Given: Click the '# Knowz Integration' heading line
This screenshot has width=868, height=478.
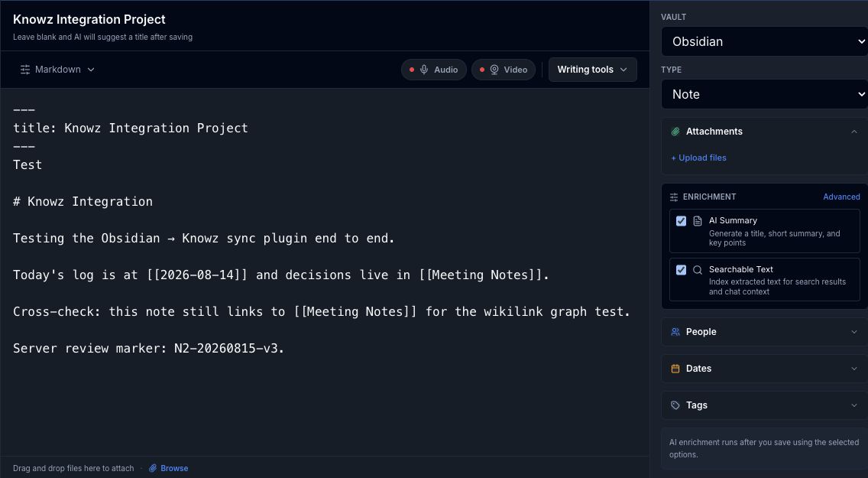Looking at the screenshot, I should click(83, 202).
